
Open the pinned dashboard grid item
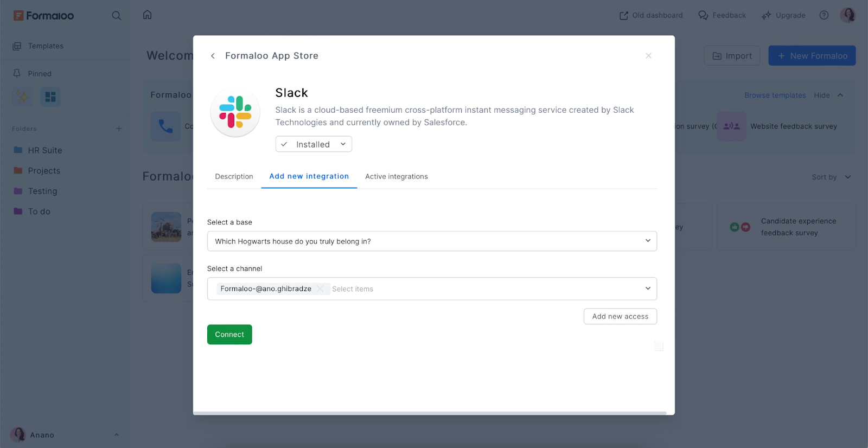[50, 97]
